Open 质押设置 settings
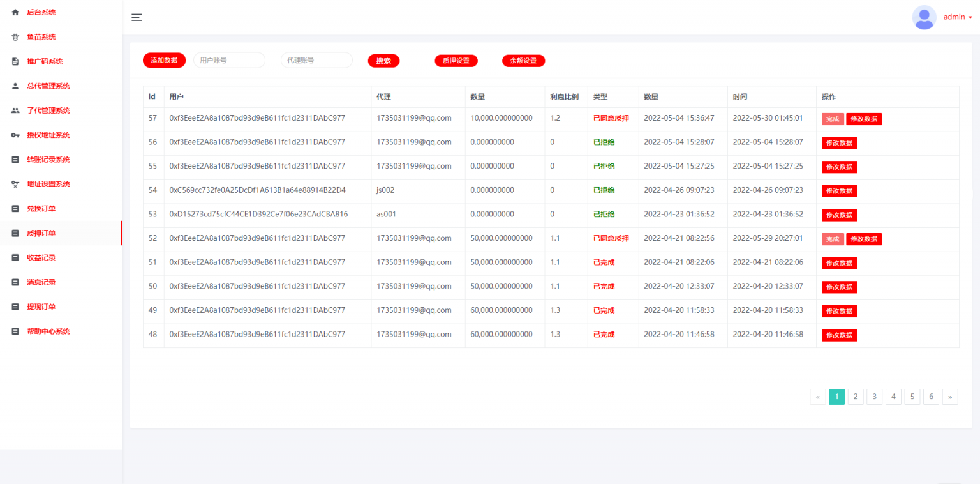Image resolution: width=980 pixels, height=484 pixels. click(456, 61)
